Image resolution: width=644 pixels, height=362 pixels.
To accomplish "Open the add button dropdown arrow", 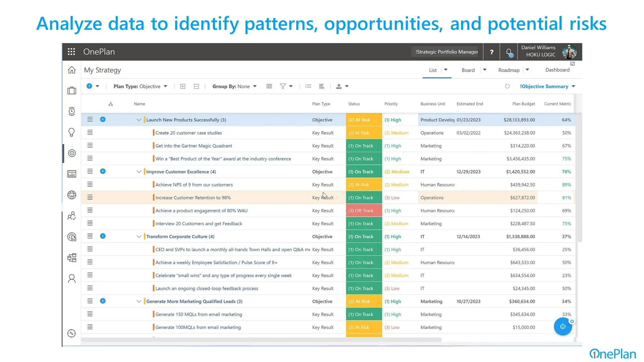I will click(97, 86).
